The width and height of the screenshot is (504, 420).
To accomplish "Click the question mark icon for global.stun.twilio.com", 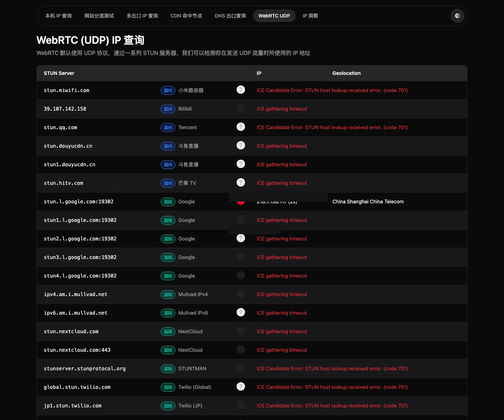I will [x=241, y=386].
